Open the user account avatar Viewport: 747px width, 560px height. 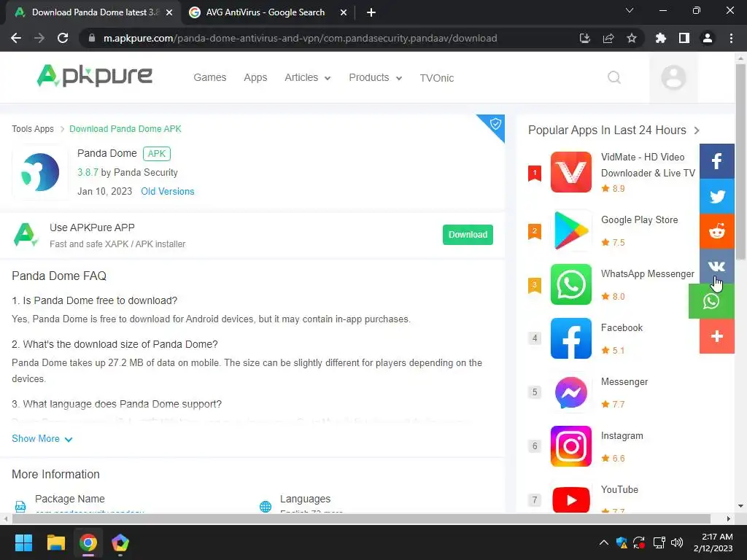pyautogui.click(x=673, y=77)
